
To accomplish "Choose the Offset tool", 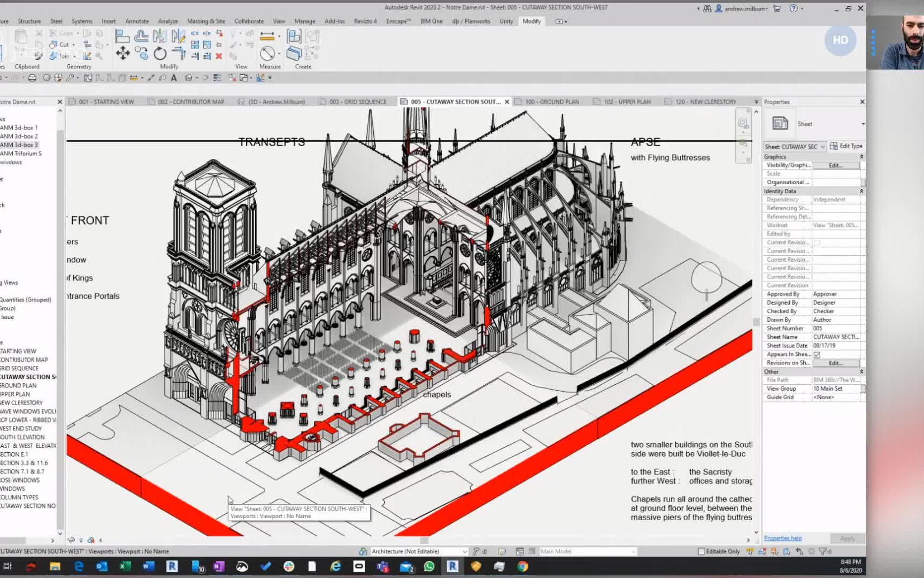I will (x=141, y=36).
